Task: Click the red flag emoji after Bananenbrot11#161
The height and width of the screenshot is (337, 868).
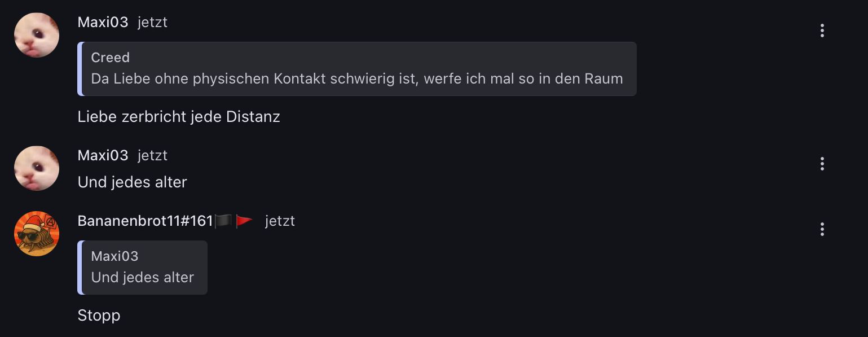Action: click(244, 221)
